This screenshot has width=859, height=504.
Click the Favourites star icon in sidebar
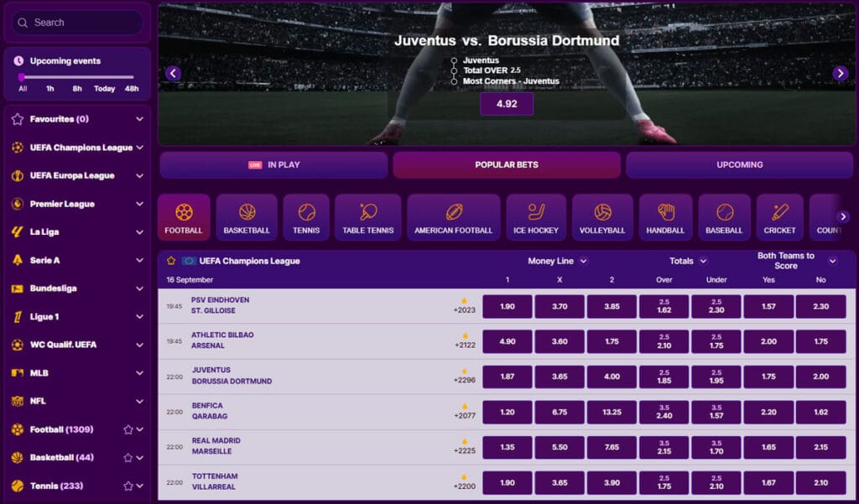coord(18,119)
